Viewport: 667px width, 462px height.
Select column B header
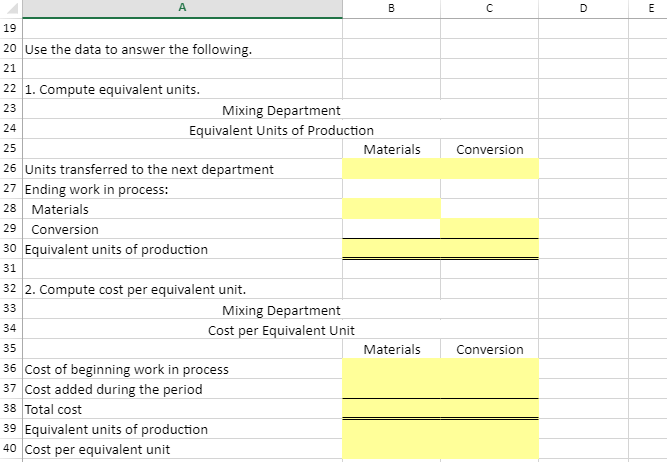click(391, 8)
